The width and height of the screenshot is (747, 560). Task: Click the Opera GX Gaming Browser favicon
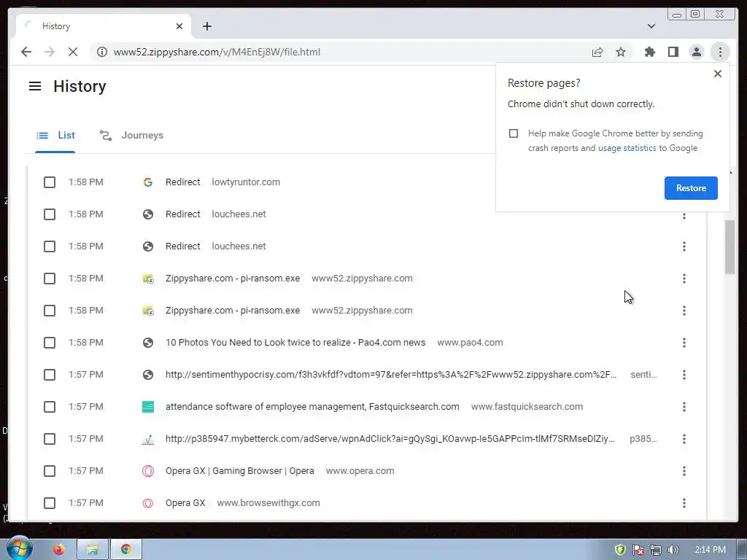point(148,471)
